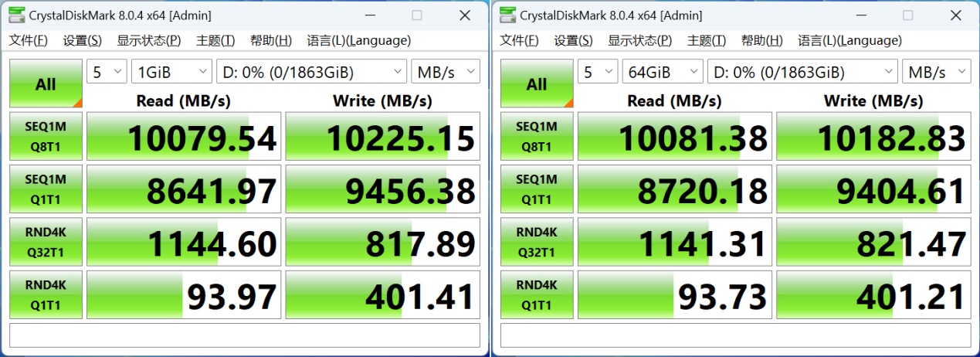Start RND4K Q1T1 test in right window
The image size is (980, 357).
[537, 294]
